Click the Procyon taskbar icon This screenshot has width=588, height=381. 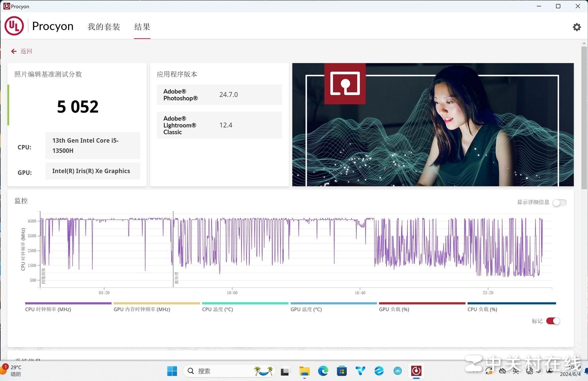pos(416,371)
